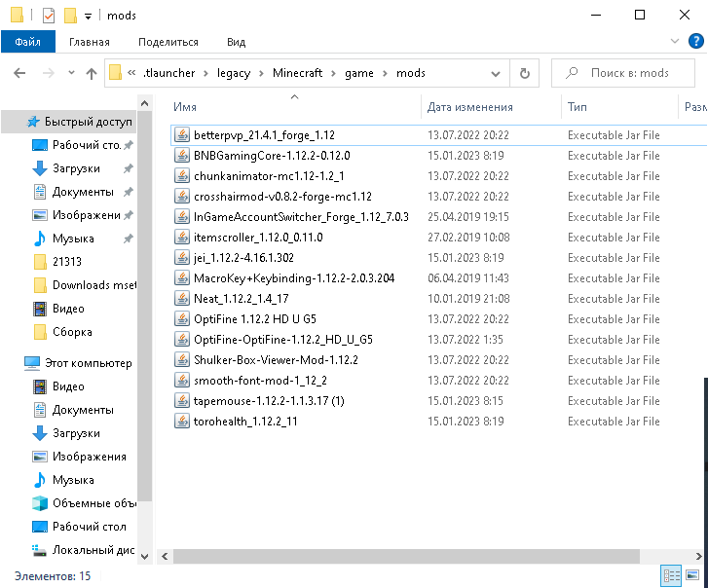
Task: Select the jei_1.12.2-4.16.1.302 jar icon
Action: (182, 257)
